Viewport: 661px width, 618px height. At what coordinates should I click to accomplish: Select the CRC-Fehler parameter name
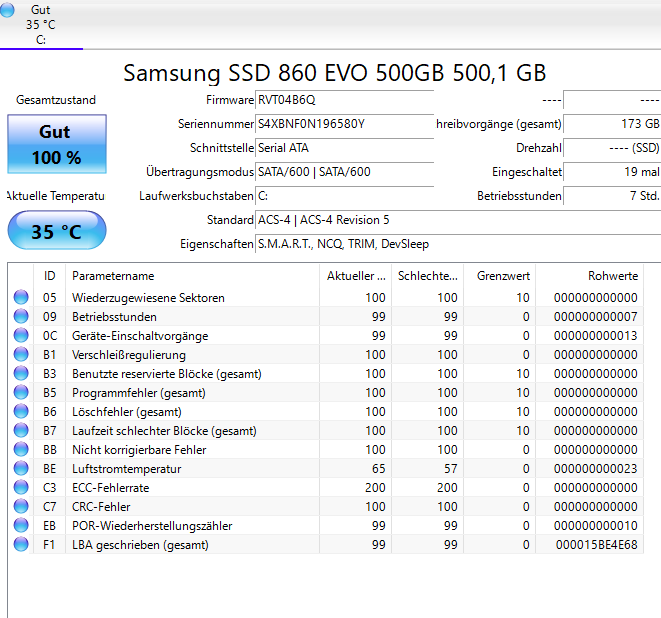101,506
